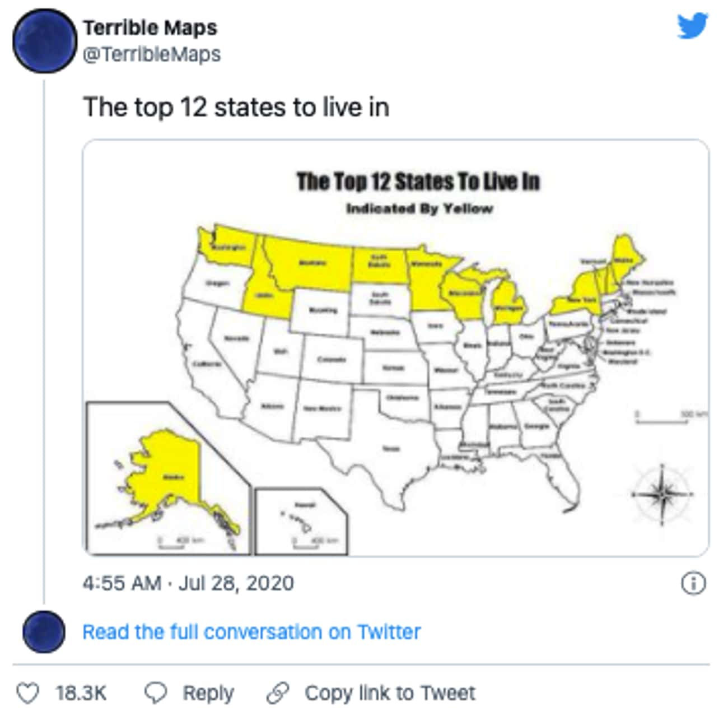Open the 4:55 AM Jul 28, 2020 timestamp

tap(188, 583)
